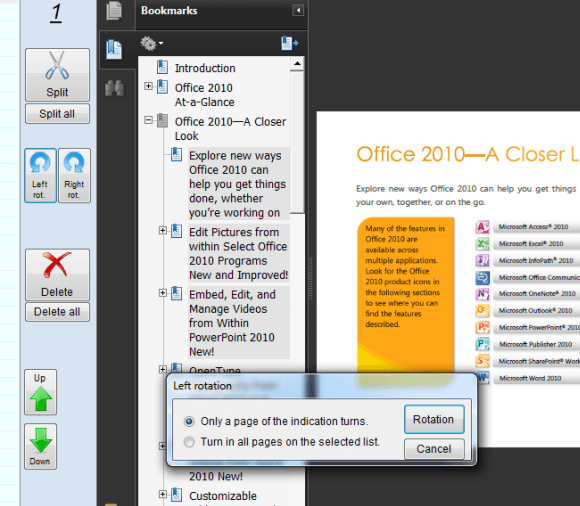Select 'Only a page of the indication turns'
Viewport: 580px width, 506px height.
coord(276,421)
